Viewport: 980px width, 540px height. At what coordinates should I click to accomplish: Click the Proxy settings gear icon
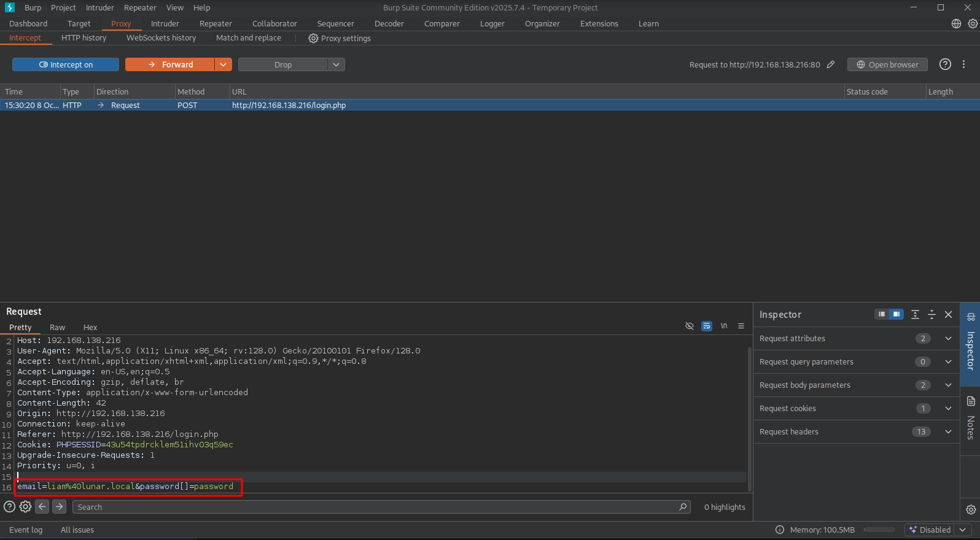pyautogui.click(x=313, y=38)
